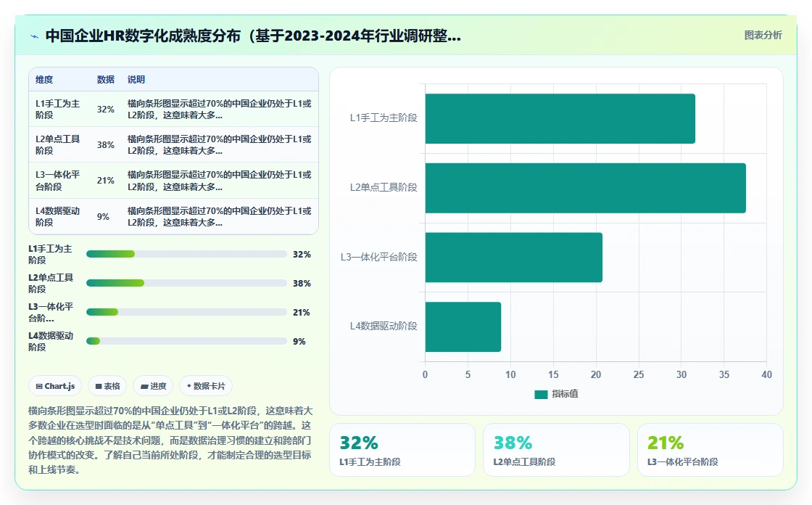Click the 32% L1手工为主阶段 data card

click(402, 450)
